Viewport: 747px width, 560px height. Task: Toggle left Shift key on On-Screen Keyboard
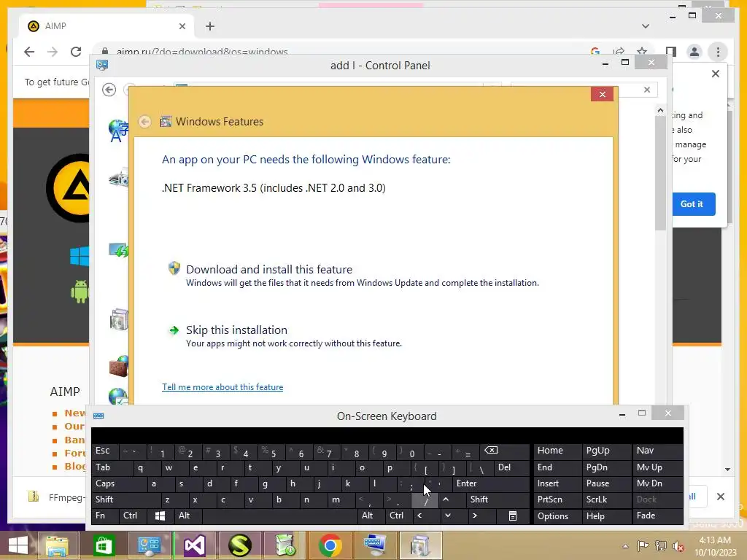point(125,499)
